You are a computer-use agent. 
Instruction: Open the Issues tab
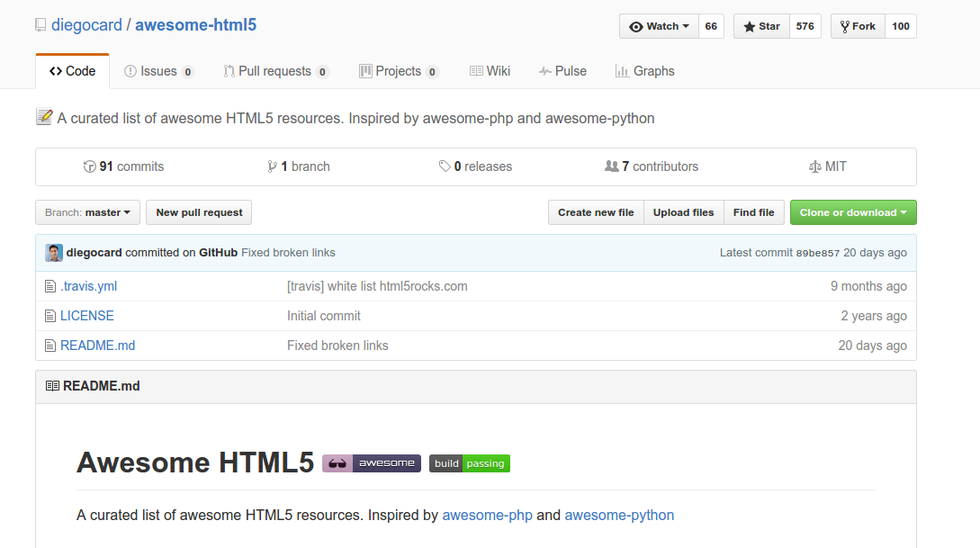tap(158, 71)
